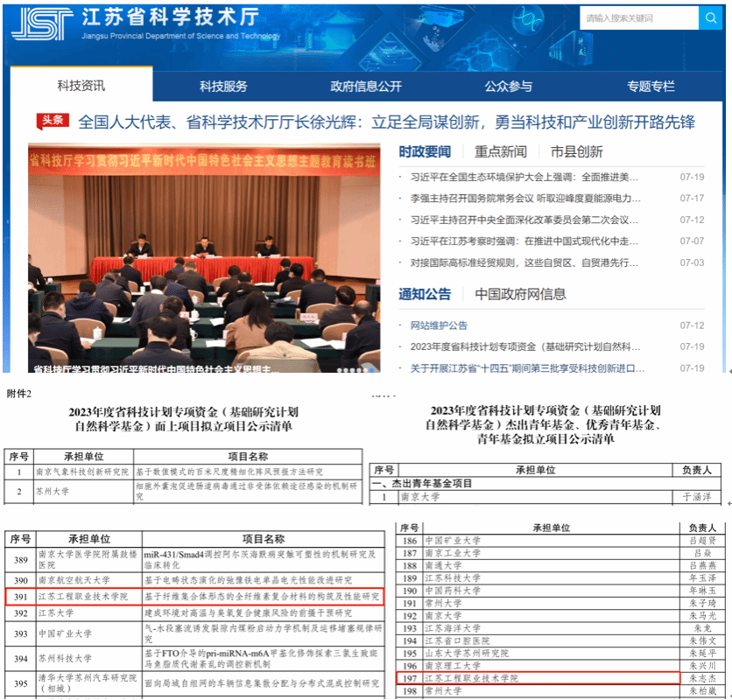Screen dimensions: 732x700
Task: Switch to 中国政府网信息 tab
Action: tap(520, 294)
